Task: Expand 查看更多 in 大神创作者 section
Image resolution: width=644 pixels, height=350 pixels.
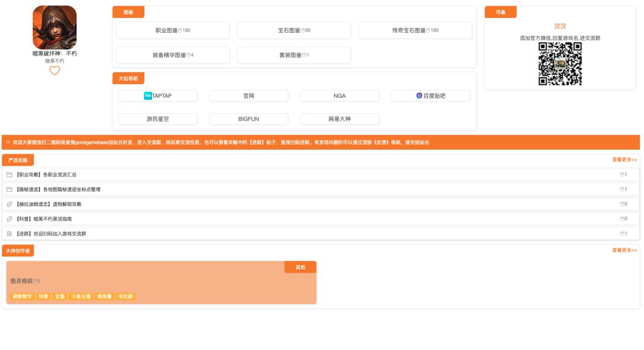Action: pos(624,250)
